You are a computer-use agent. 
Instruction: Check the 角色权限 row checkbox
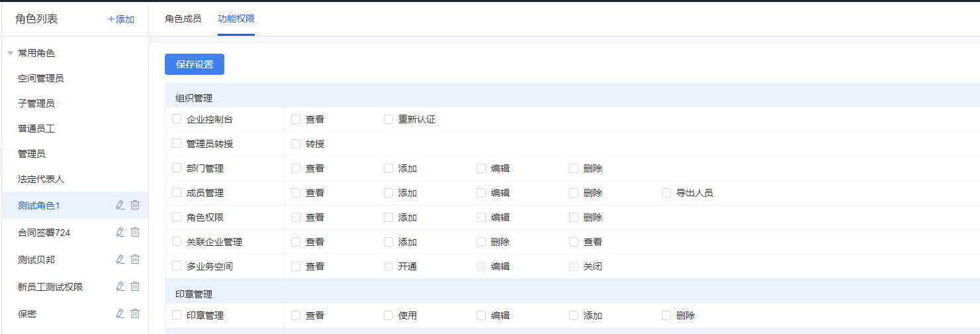pos(177,217)
